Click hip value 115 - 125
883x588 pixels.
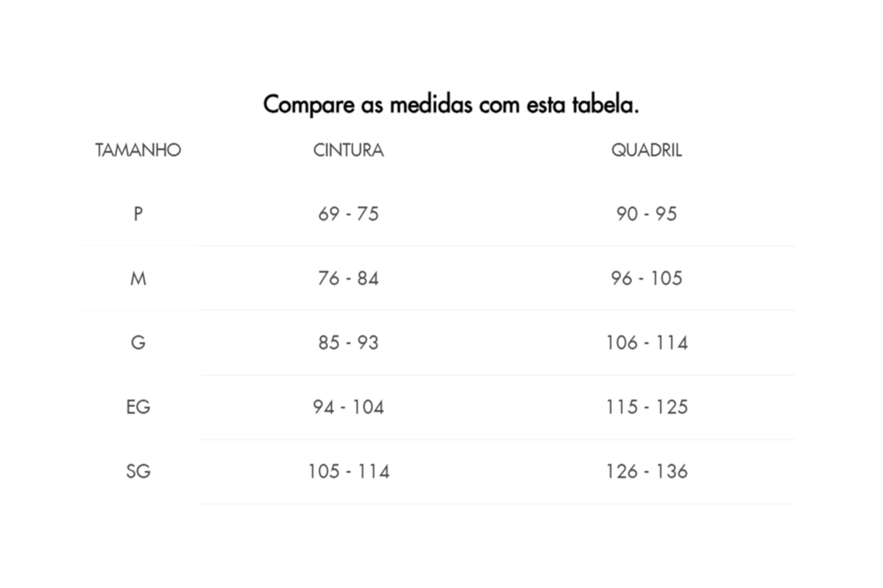[647, 407]
